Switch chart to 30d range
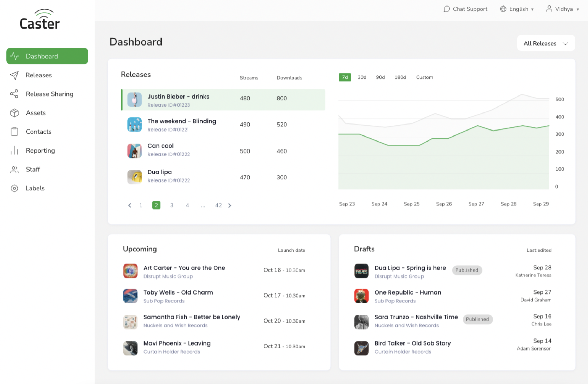The width and height of the screenshot is (588, 384). (x=362, y=77)
